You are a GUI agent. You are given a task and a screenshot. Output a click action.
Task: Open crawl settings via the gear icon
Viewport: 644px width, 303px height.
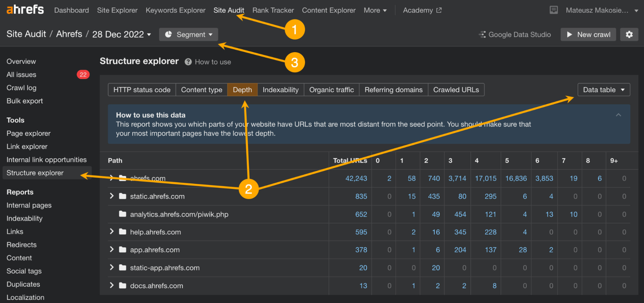click(629, 34)
